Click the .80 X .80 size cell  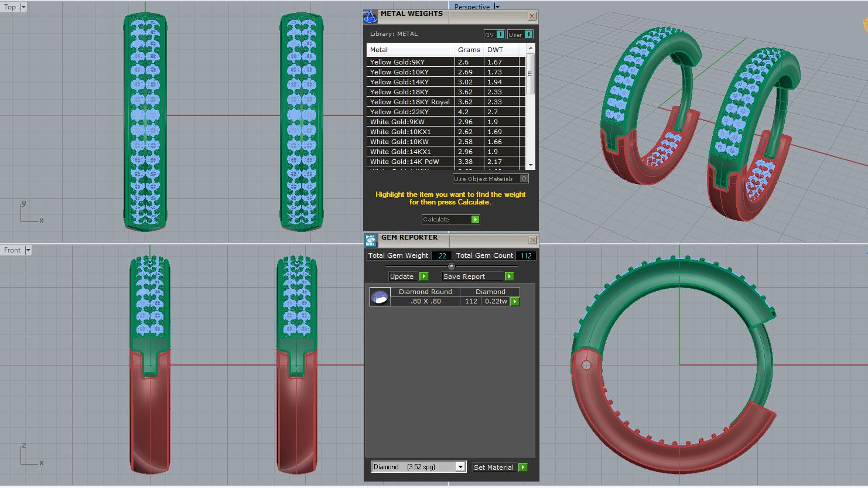click(426, 301)
